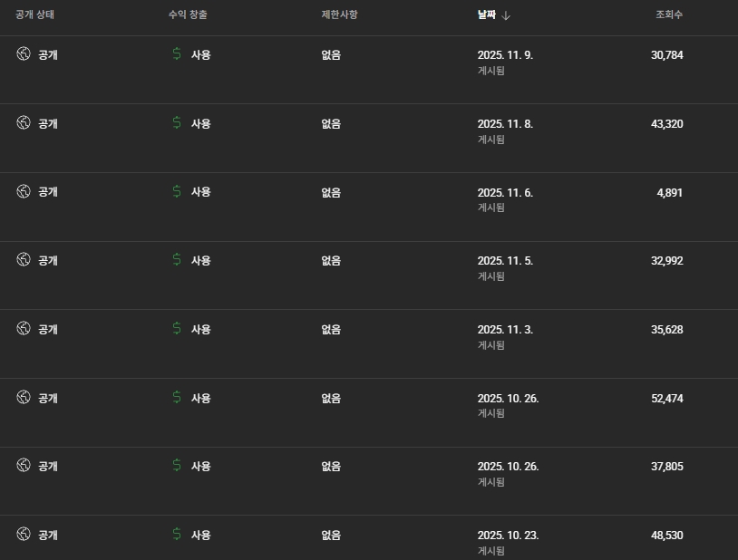Click the dollar icon in the 2025. 11. 5. row
The height and width of the screenshot is (560, 738).
(x=177, y=260)
